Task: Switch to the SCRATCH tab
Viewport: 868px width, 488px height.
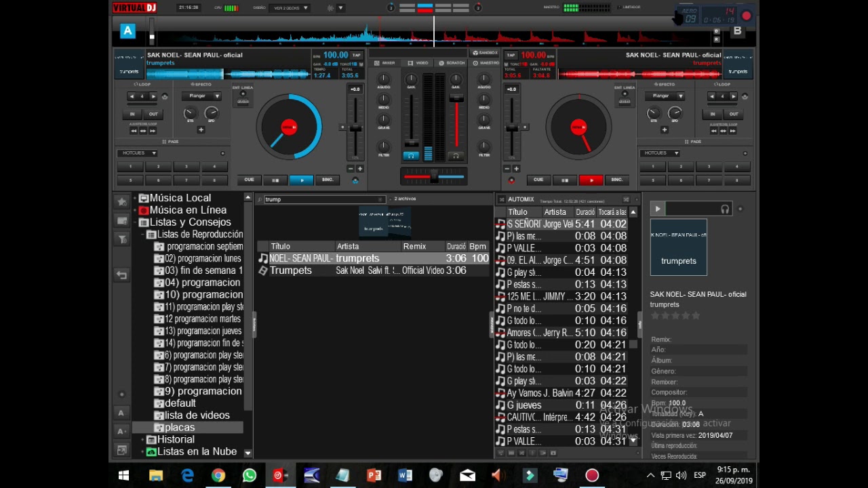Action: (x=452, y=63)
